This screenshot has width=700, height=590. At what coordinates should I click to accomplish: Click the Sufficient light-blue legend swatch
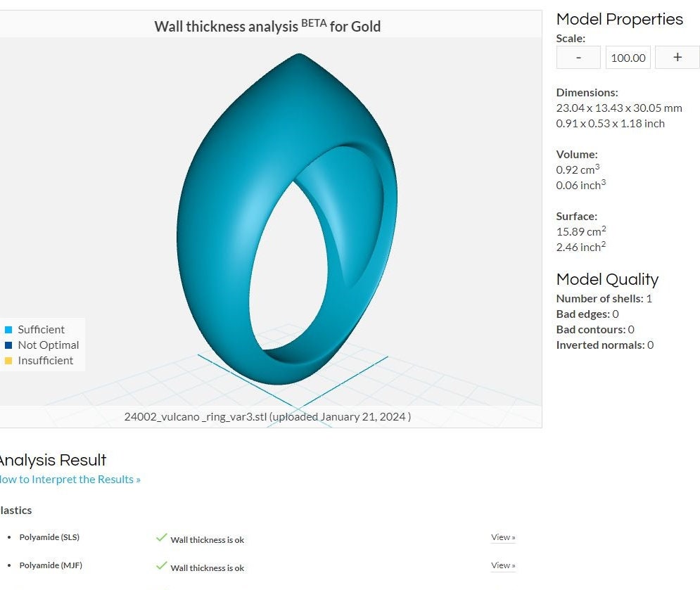[x=8, y=330]
